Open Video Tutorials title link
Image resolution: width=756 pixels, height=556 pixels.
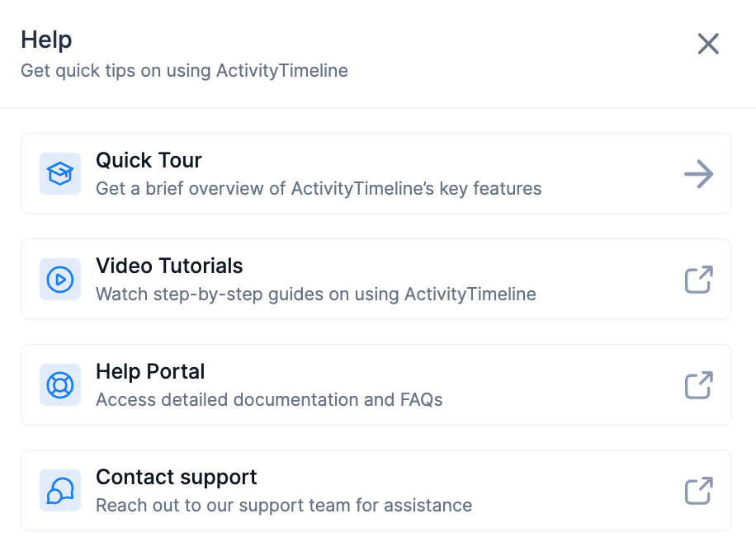click(169, 266)
